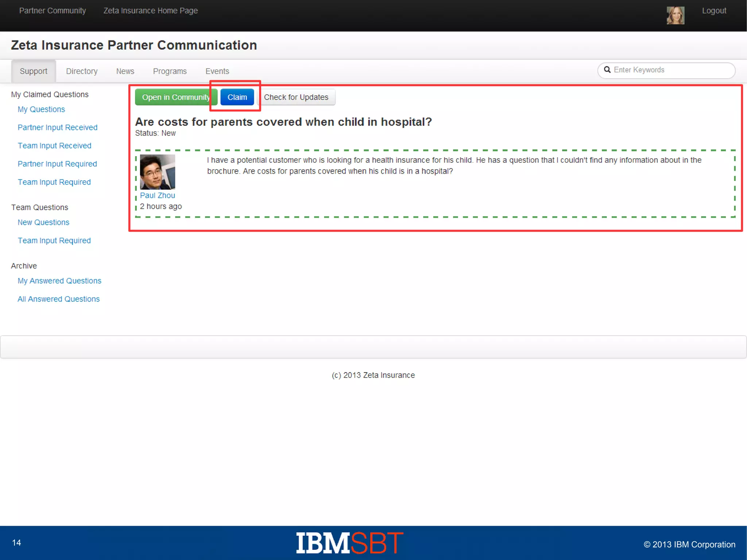Click the 'Archive' heading
The height and width of the screenshot is (560, 747).
(24, 266)
